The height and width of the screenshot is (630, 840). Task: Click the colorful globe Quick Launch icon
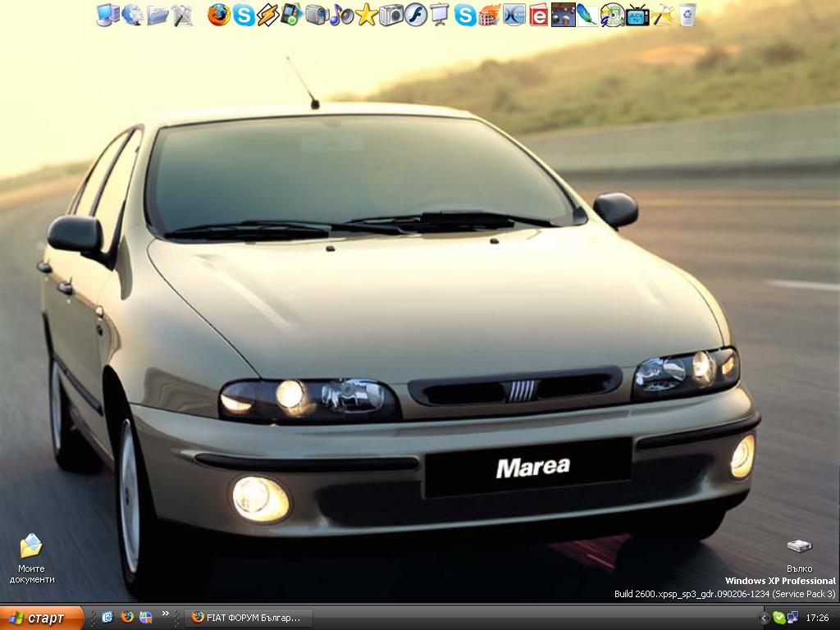(146, 618)
